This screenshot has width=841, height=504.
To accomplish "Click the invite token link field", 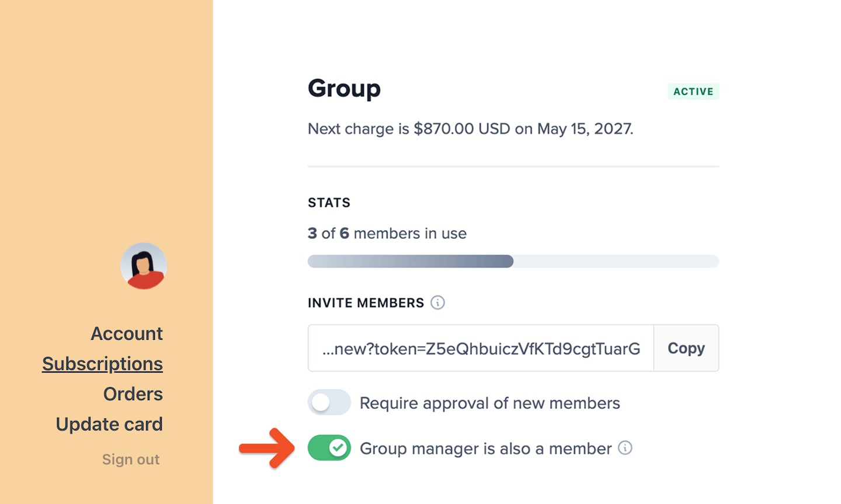I will [x=481, y=349].
